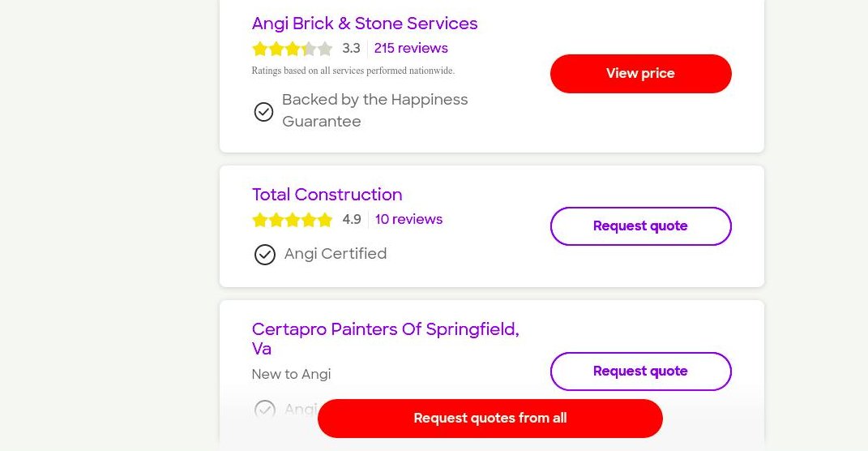This screenshot has width=868, height=451.
Task: Click the 3.3 rating number
Action: tap(351, 49)
